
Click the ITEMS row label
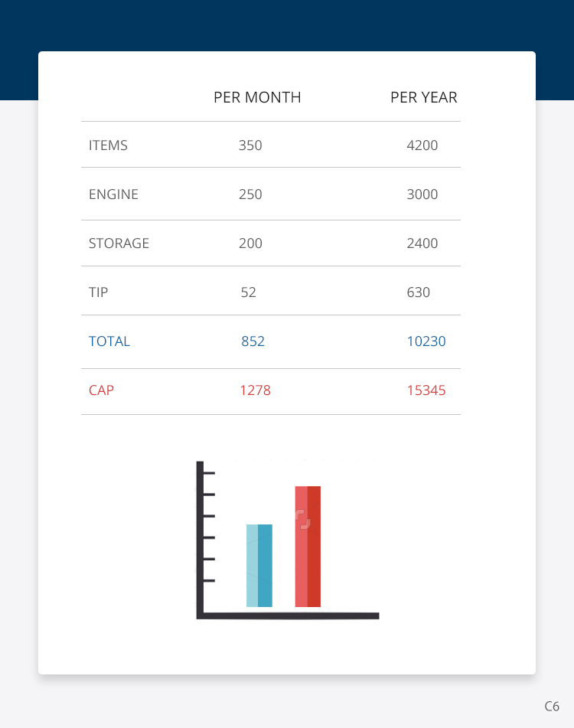[108, 145]
